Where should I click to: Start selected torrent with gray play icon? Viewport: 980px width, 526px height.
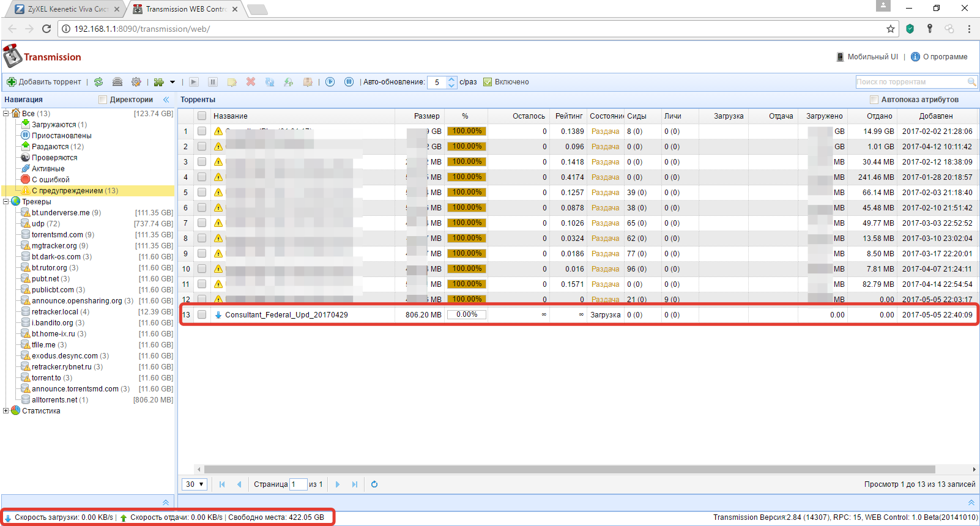click(194, 82)
